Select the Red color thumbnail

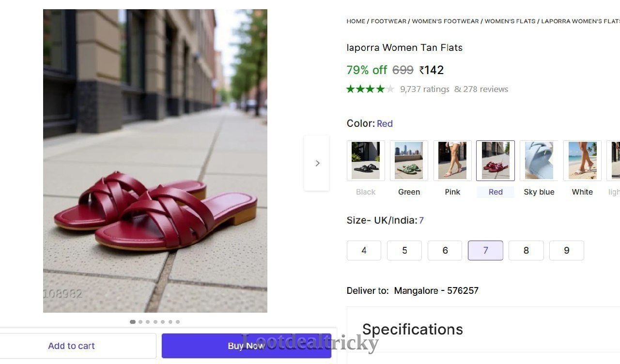[x=496, y=161]
